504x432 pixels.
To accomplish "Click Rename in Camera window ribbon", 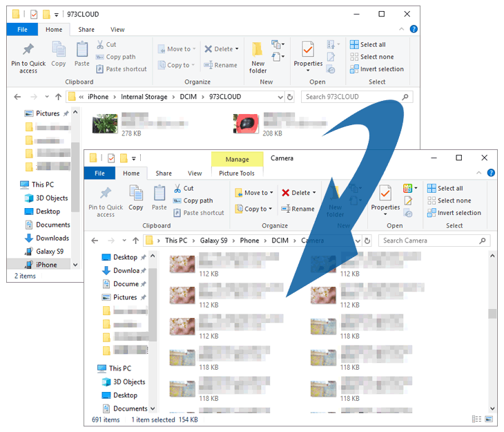I will click(298, 209).
